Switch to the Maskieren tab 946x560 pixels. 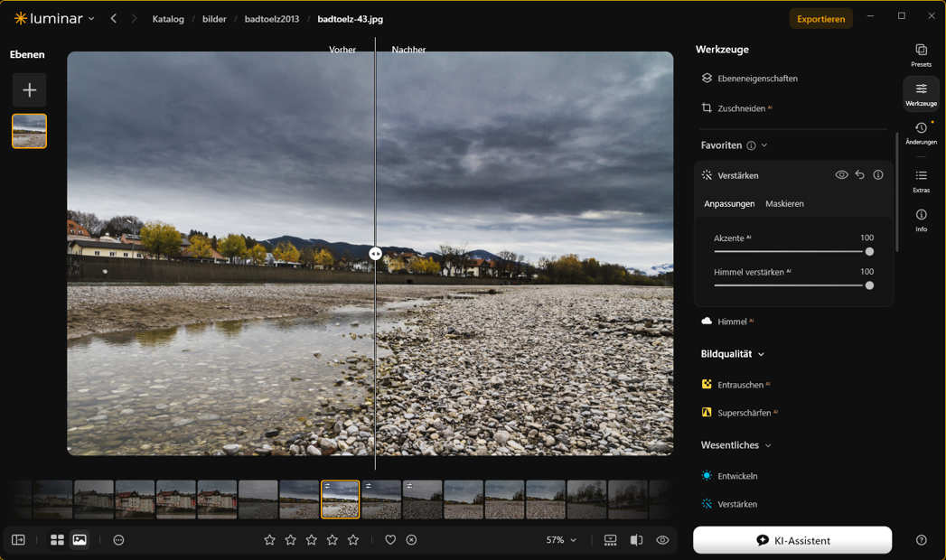pyautogui.click(x=784, y=204)
